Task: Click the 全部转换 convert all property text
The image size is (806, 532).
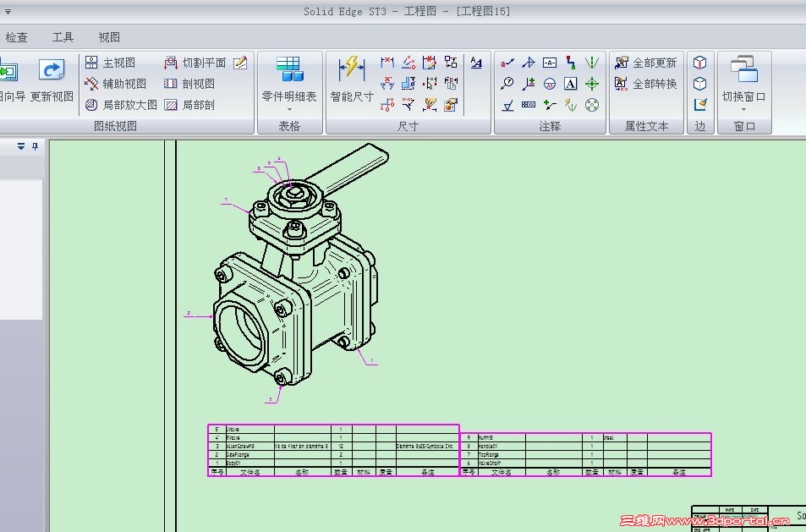Action: (646, 84)
